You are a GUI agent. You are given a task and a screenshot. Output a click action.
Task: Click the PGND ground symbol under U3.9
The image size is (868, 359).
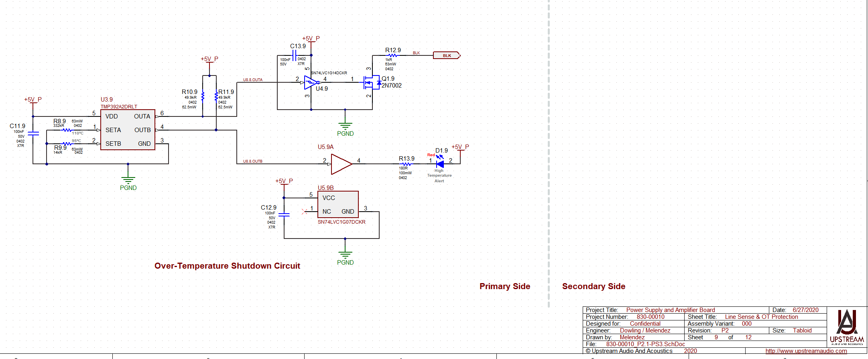coord(128,183)
